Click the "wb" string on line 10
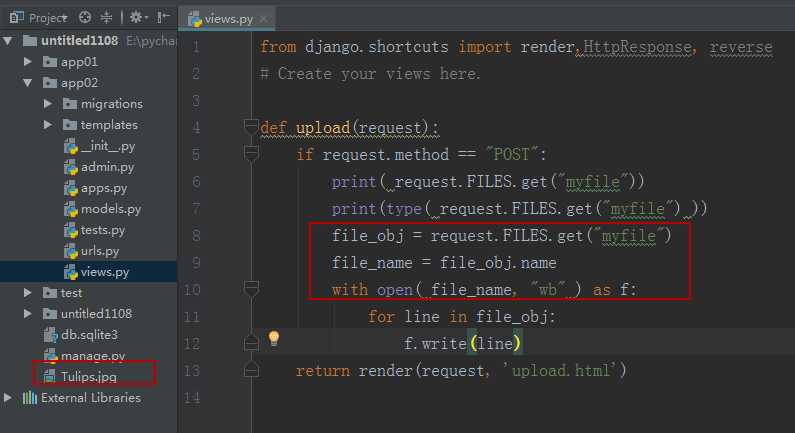Screen dimensions: 795x433 (548, 290)
